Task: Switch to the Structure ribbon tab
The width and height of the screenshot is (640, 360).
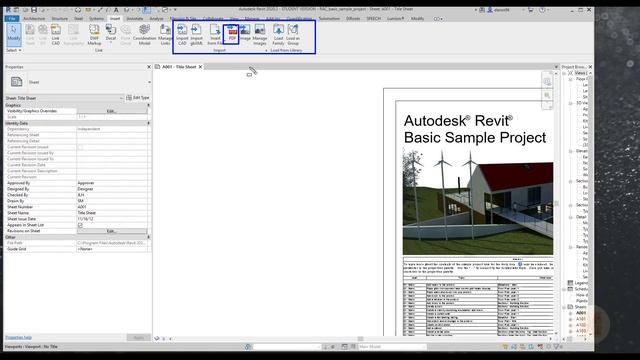Action: [x=60, y=18]
